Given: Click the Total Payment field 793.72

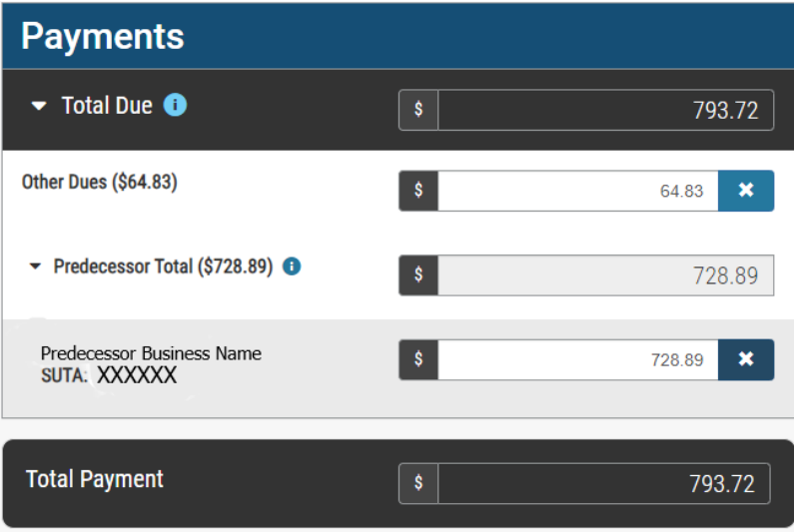Looking at the screenshot, I should coord(603,483).
